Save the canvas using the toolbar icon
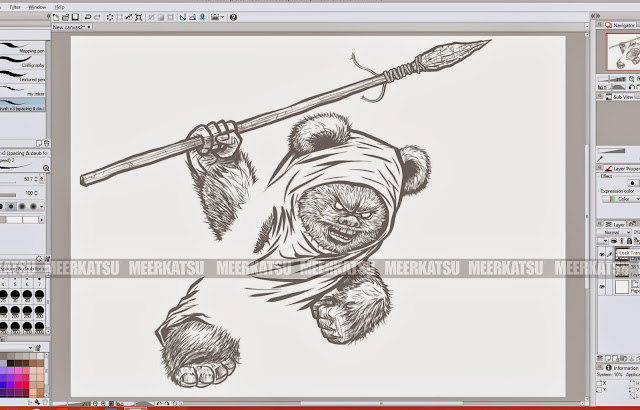This screenshot has height=410, width=640. [x=75, y=17]
